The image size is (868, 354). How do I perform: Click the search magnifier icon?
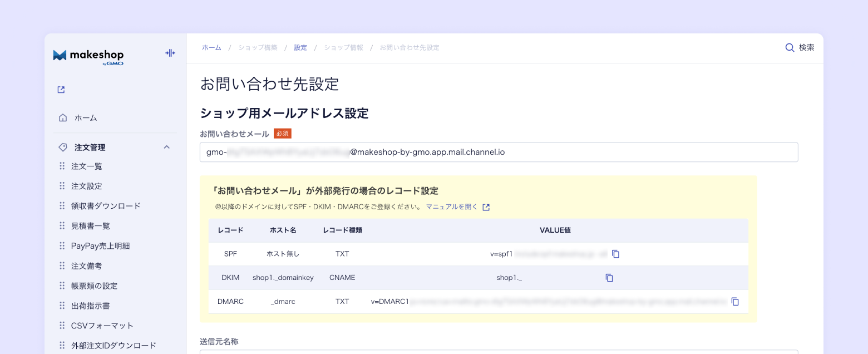click(790, 47)
